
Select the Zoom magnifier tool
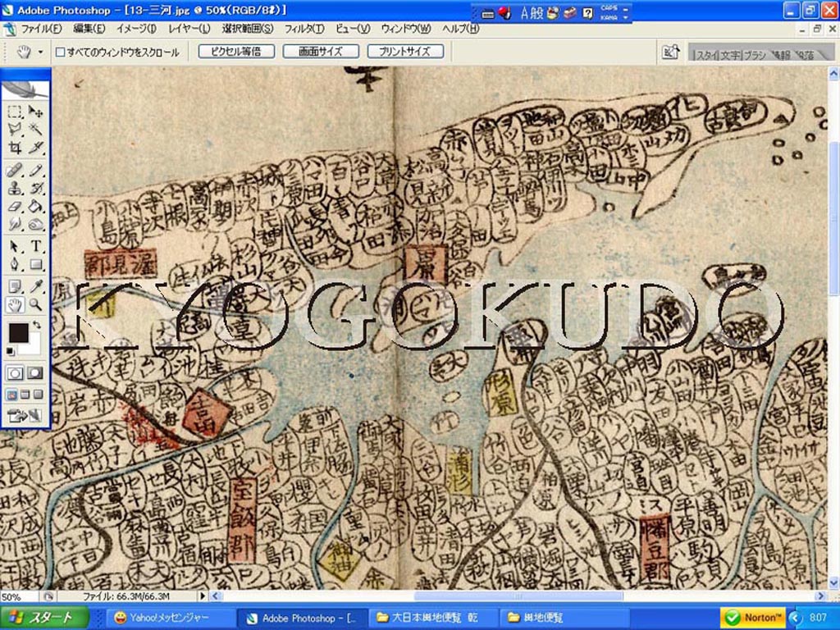click(36, 305)
